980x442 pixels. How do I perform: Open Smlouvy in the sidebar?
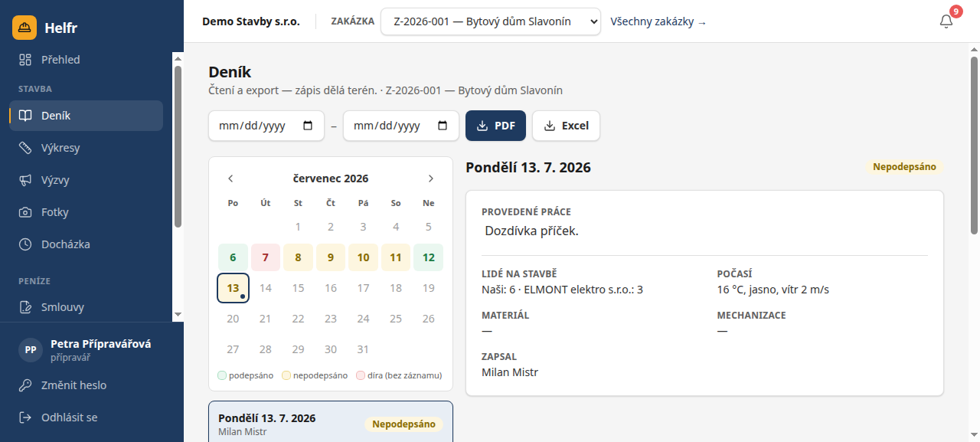tap(86, 307)
